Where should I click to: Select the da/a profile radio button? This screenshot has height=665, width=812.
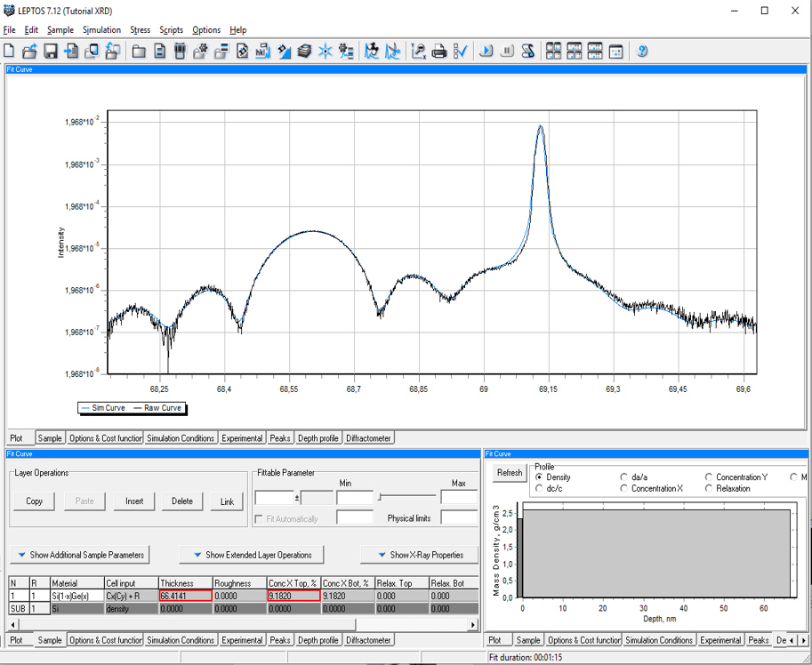pos(624,477)
